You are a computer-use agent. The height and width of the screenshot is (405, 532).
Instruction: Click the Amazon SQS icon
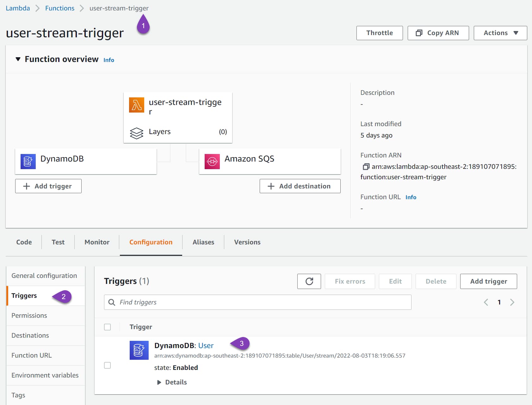coord(212,161)
